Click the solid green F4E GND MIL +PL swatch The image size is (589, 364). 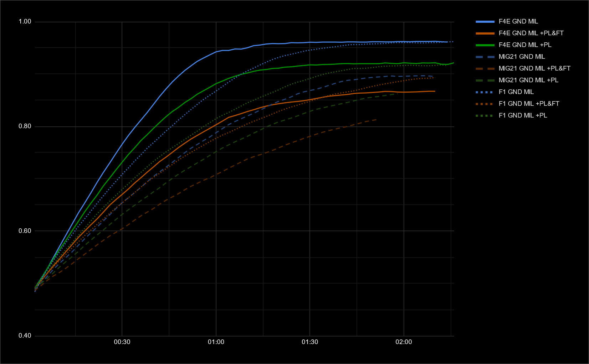(485, 45)
